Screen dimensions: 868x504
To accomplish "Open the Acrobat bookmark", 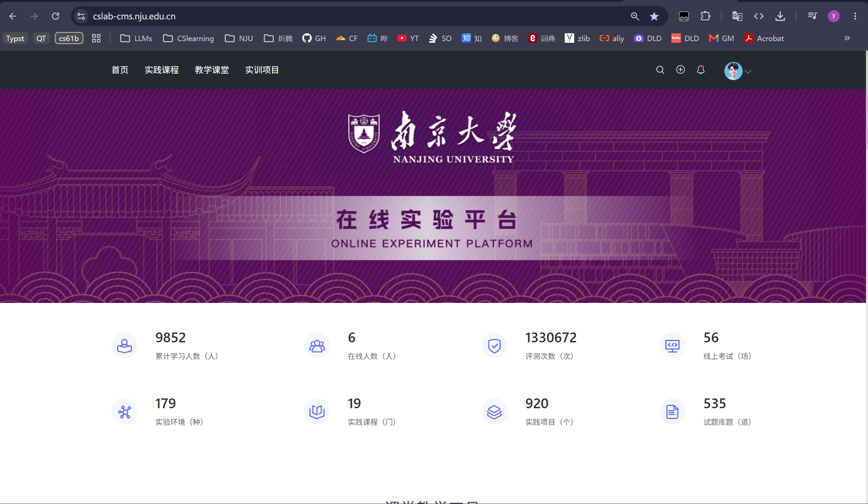I will (x=764, y=38).
